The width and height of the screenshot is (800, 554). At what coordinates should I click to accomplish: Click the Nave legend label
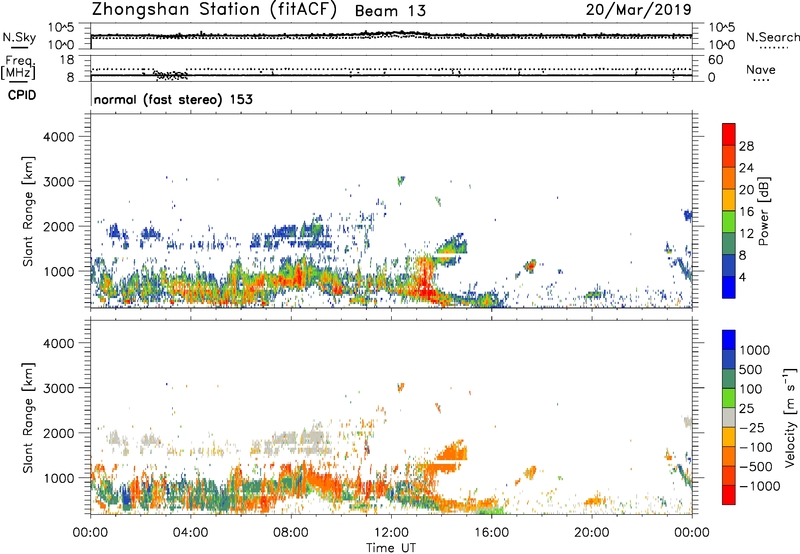[761, 69]
